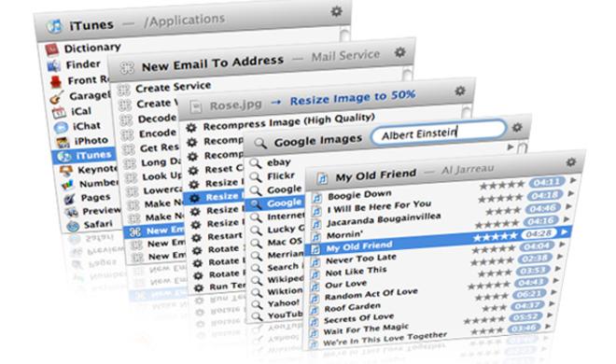
Task: Click the 04:28 duration badge on My Old Friend
Action: tap(539, 233)
